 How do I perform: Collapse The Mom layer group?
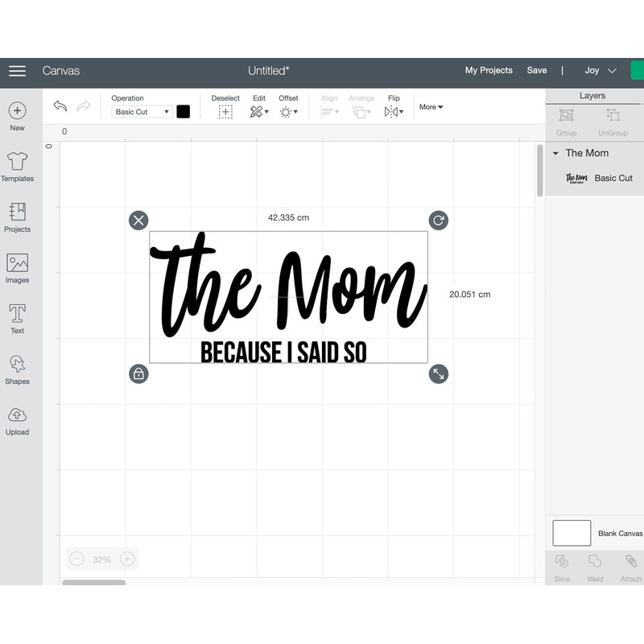pyautogui.click(x=555, y=154)
